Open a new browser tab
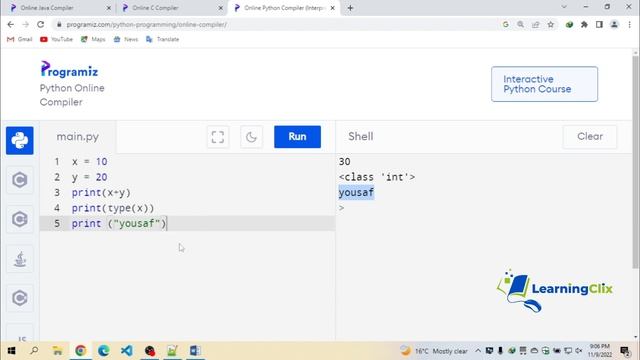This screenshot has height=360, width=640. (x=350, y=8)
